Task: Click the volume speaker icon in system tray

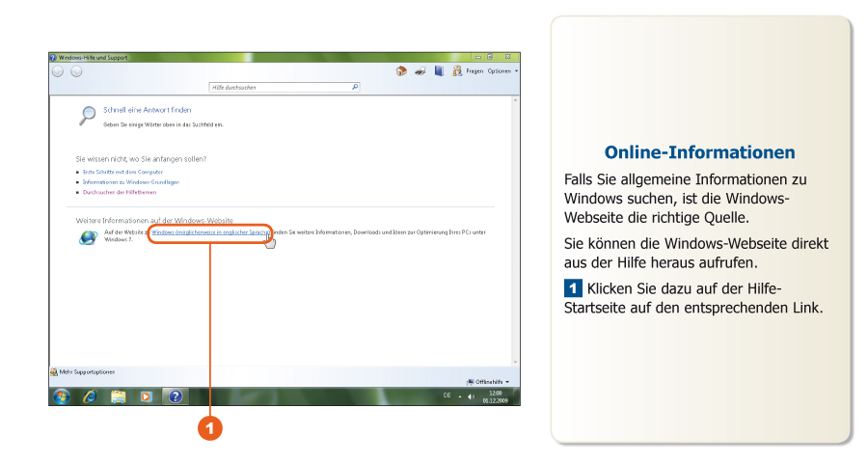Action: (471, 397)
